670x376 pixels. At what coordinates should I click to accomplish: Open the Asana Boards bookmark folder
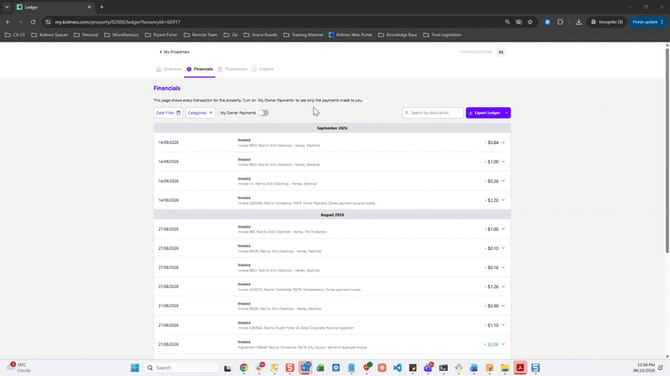(261, 35)
